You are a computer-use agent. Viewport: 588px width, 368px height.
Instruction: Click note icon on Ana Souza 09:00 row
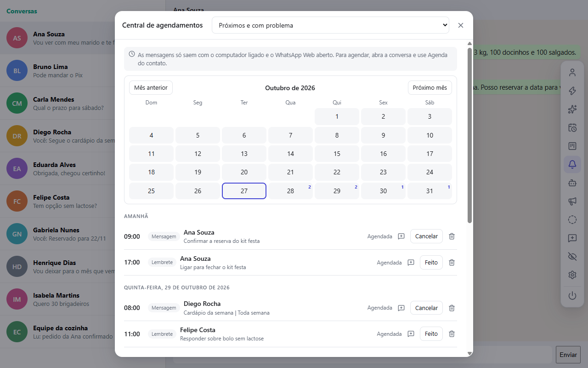pos(401,236)
